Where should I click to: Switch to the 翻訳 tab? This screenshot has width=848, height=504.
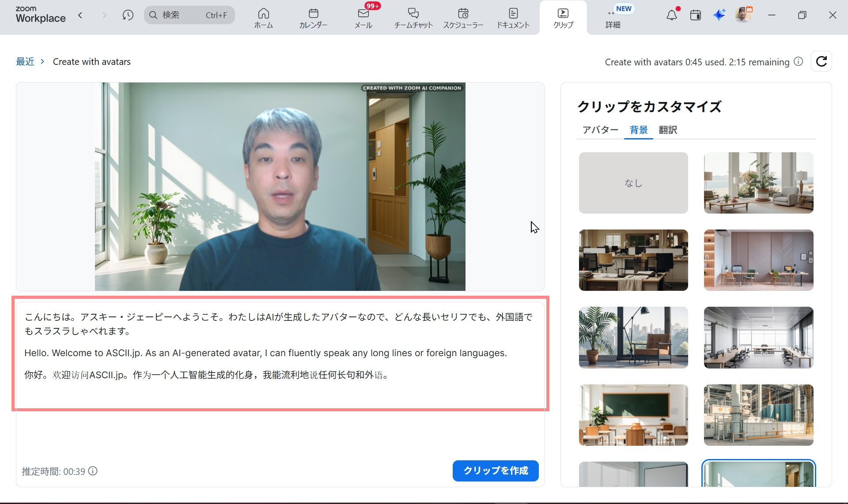click(x=667, y=130)
